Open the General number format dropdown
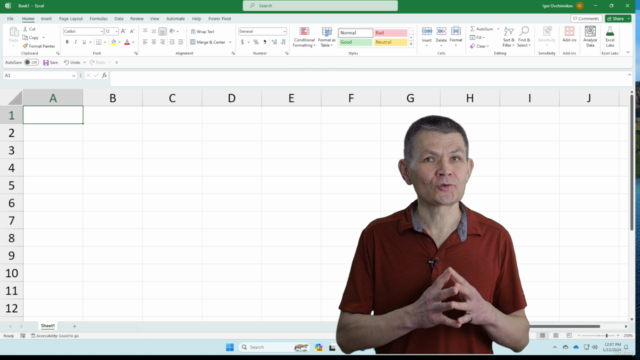 (284, 31)
